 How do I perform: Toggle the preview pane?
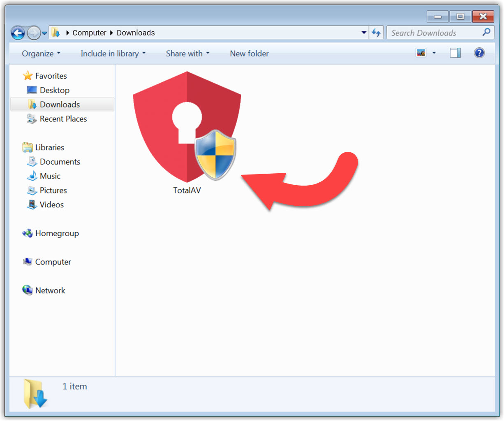coord(455,53)
